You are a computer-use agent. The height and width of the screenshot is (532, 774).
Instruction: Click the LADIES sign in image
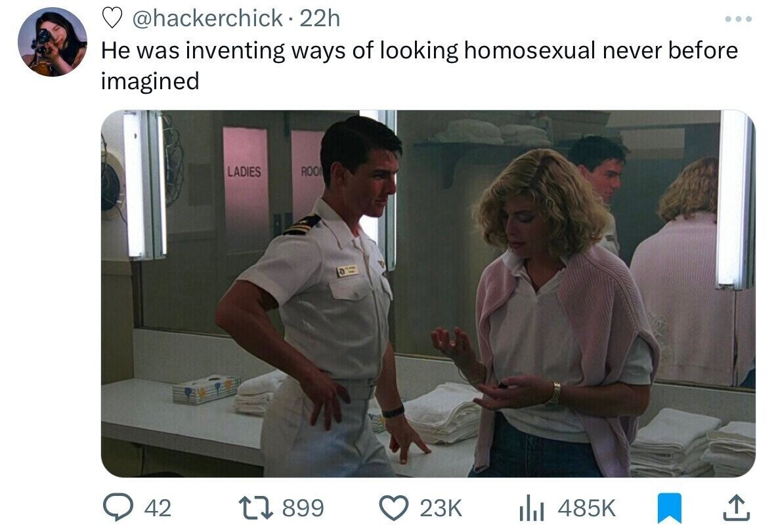tap(244, 172)
